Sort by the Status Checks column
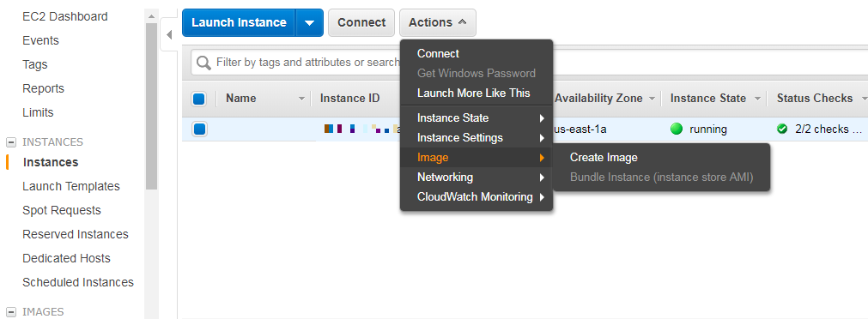 pyautogui.click(x=814, y=99)
